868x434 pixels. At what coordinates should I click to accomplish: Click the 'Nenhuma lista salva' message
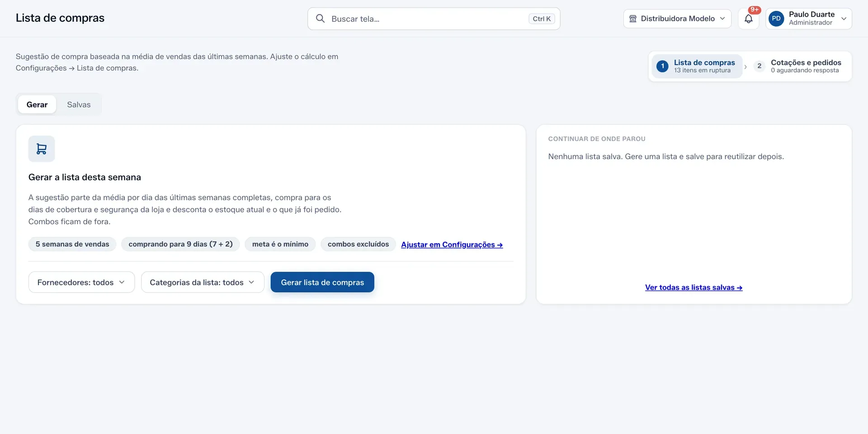point(666,156)
